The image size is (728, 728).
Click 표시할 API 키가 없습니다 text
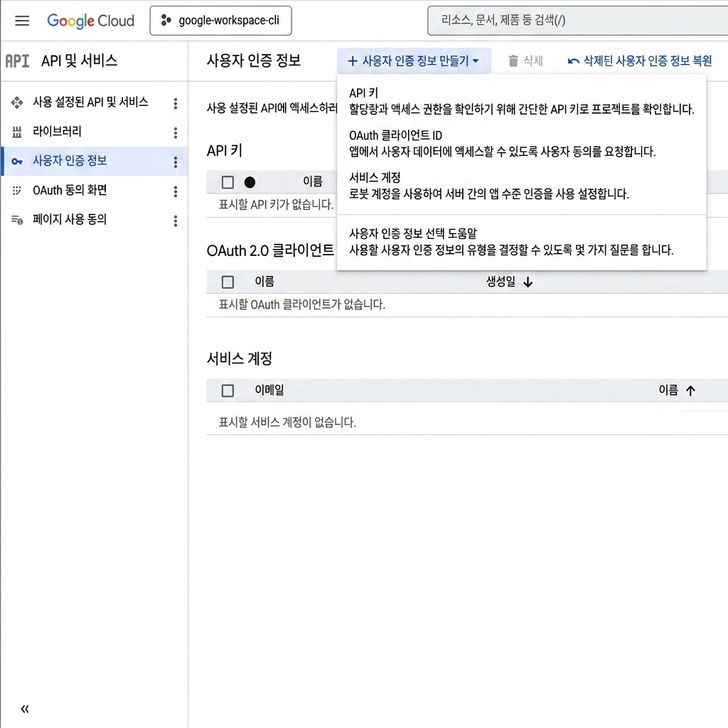[x=277, y=205]
